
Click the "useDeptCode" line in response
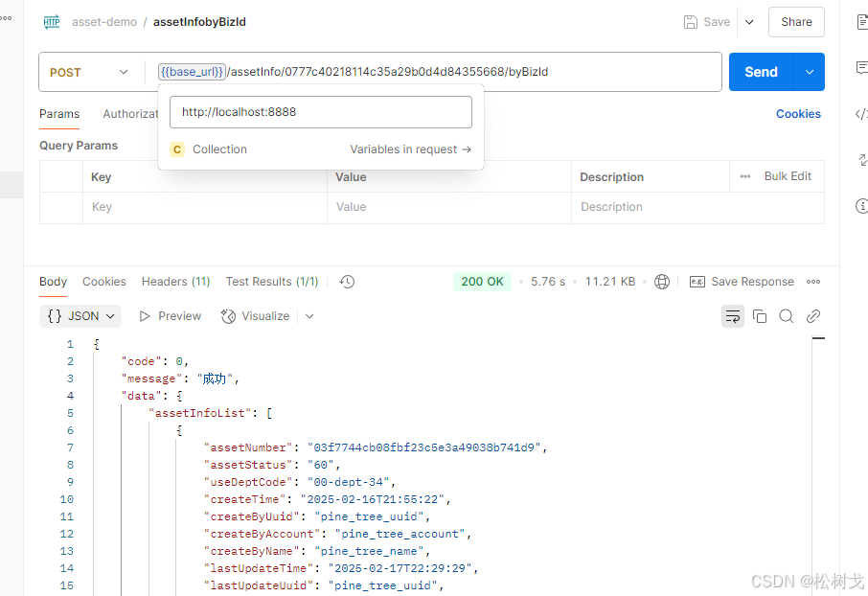[x=300, y=482]
